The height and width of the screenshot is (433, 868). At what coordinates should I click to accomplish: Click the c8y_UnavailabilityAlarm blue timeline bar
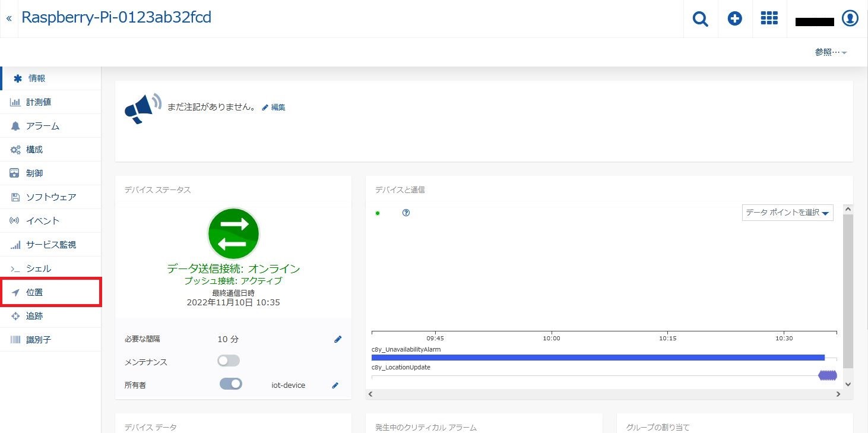[597, 358]
